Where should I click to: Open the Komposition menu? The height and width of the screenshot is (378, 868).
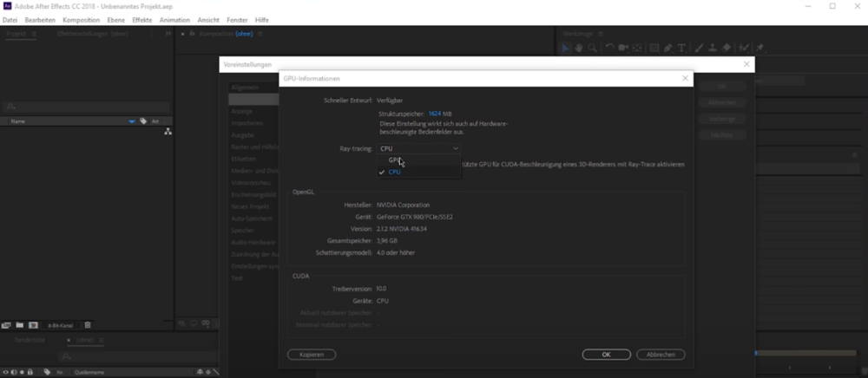point(81,19)
